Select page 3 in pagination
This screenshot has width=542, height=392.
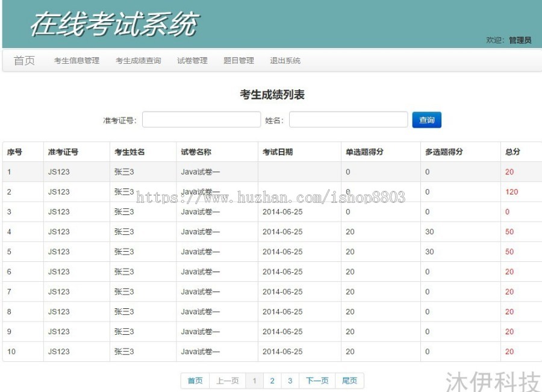(290, 381)
